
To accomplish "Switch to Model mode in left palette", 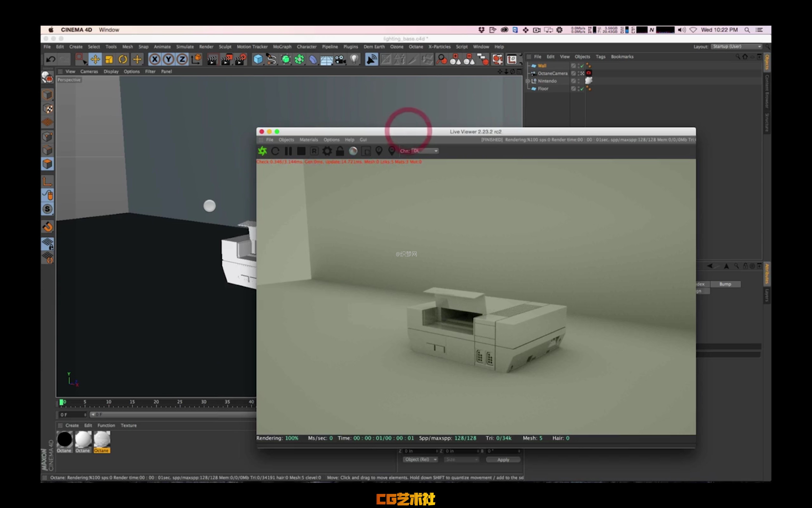I will (47, 95).
